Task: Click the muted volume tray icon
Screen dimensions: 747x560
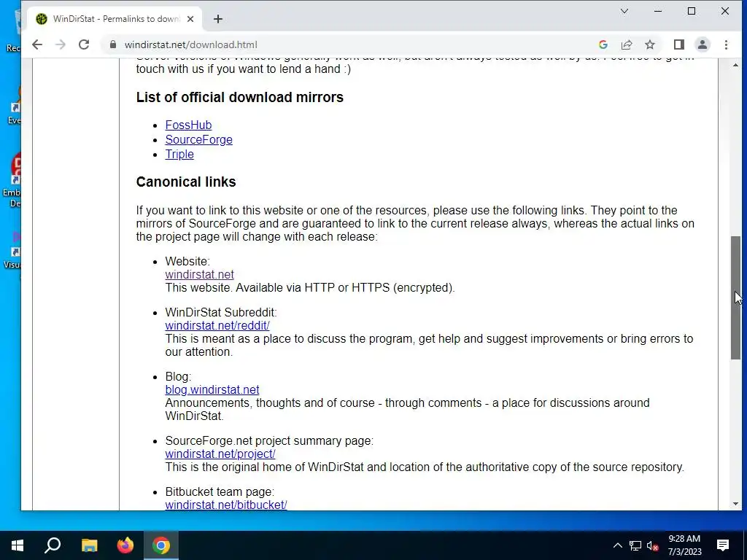Action: [x=653, y=545]
